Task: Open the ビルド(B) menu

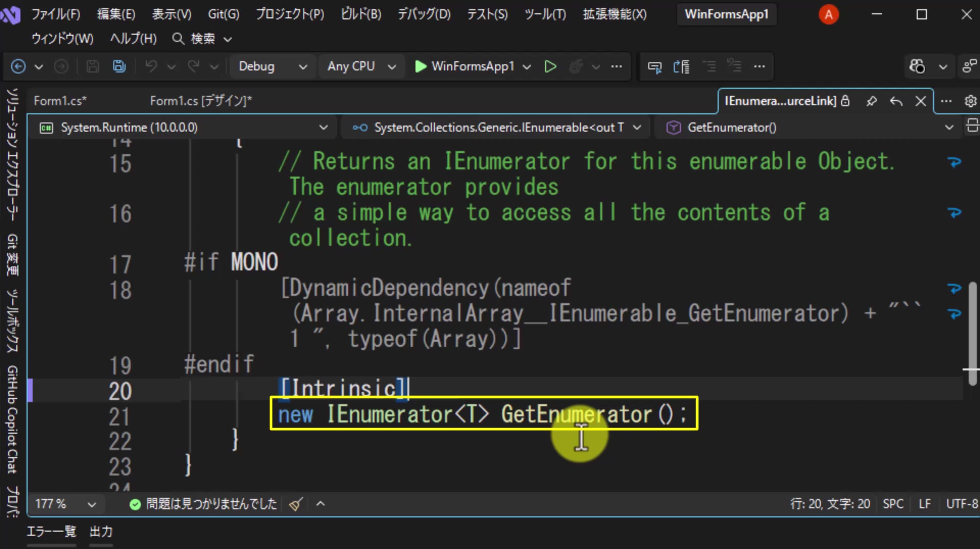Action: tap(361, 14)
